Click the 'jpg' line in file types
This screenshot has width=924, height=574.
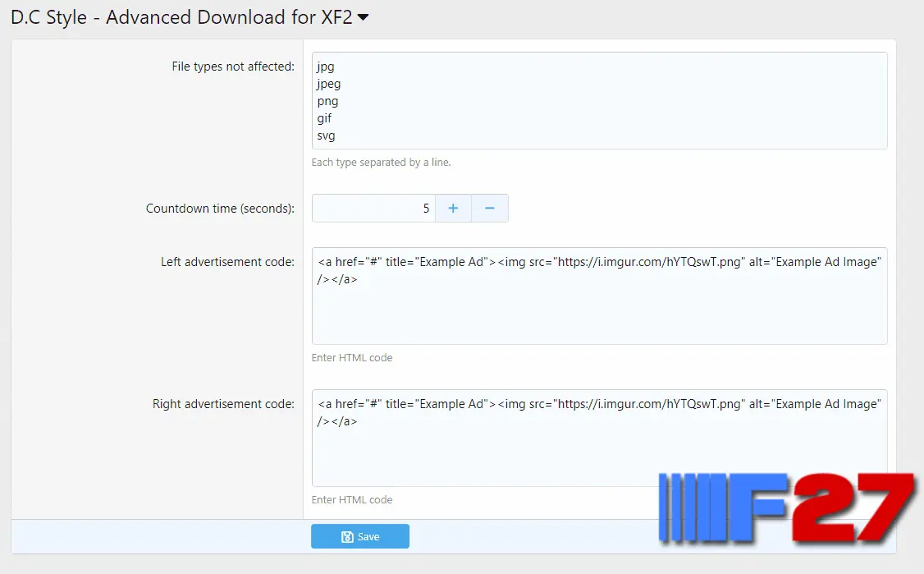coord(326,67)
